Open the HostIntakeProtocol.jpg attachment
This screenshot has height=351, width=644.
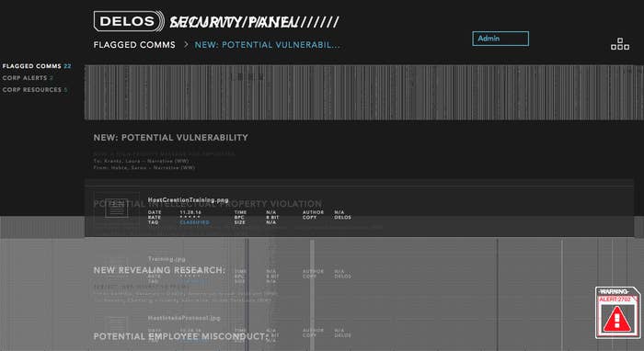point(184,318)
